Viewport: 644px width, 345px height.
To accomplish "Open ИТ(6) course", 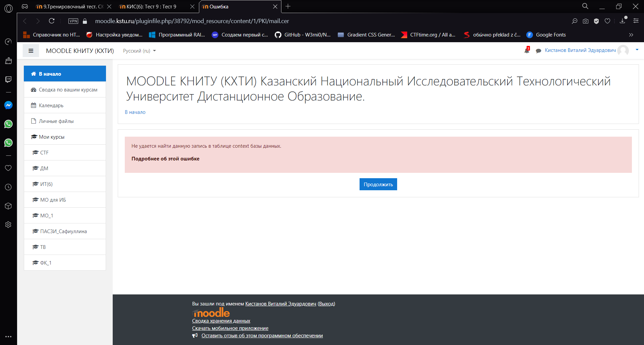I will pos(65,184).
